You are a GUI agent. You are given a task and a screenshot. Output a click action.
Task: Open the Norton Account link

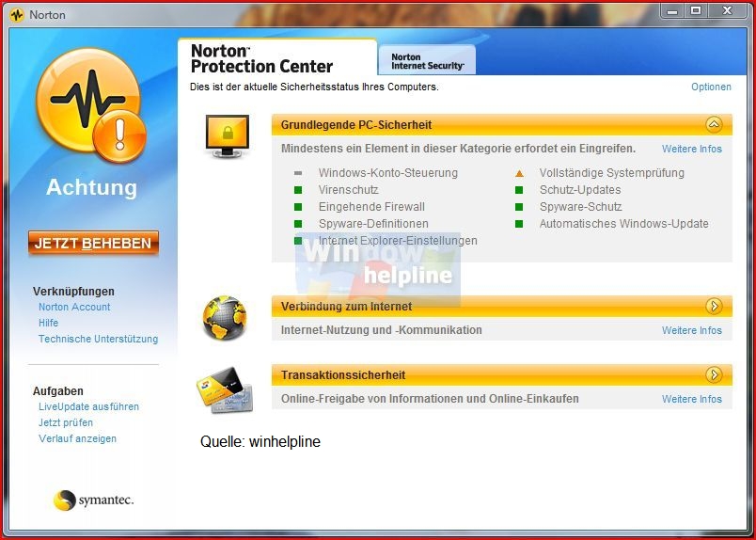[x=74, y=307]
